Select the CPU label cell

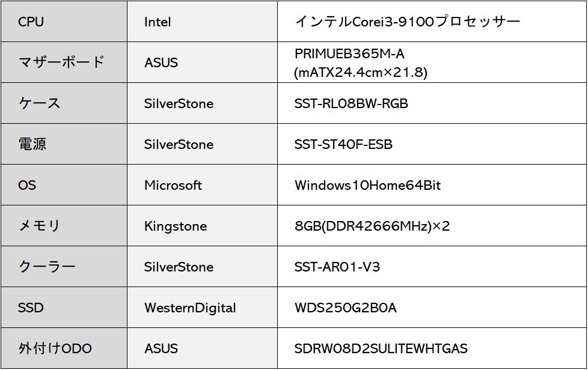click(64, 22)
